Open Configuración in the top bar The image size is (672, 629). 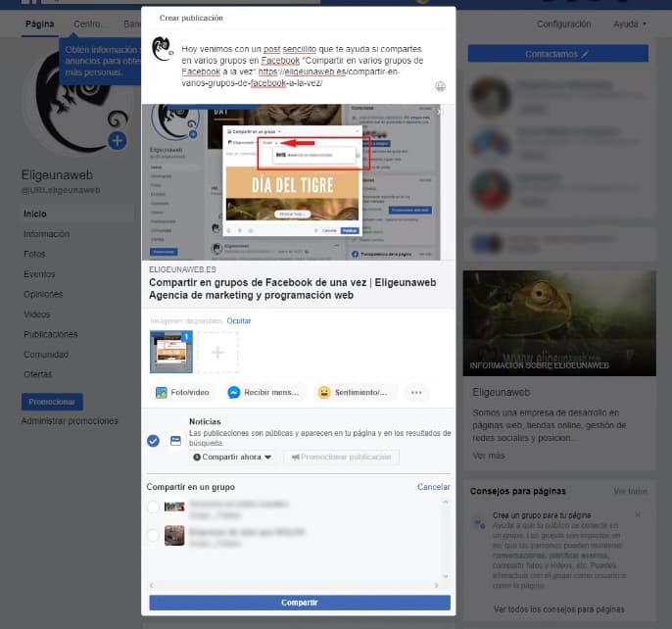tap(564, 24)
